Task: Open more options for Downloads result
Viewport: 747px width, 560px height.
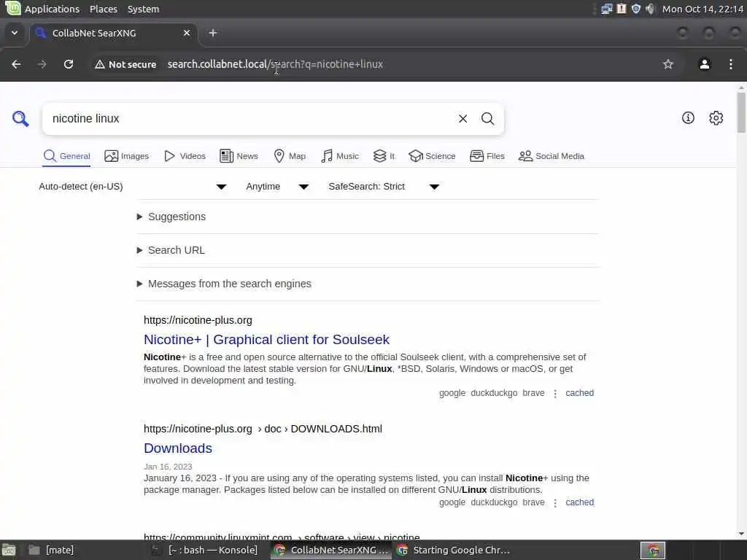Action: pyautogui.click(x=555, y=503)
